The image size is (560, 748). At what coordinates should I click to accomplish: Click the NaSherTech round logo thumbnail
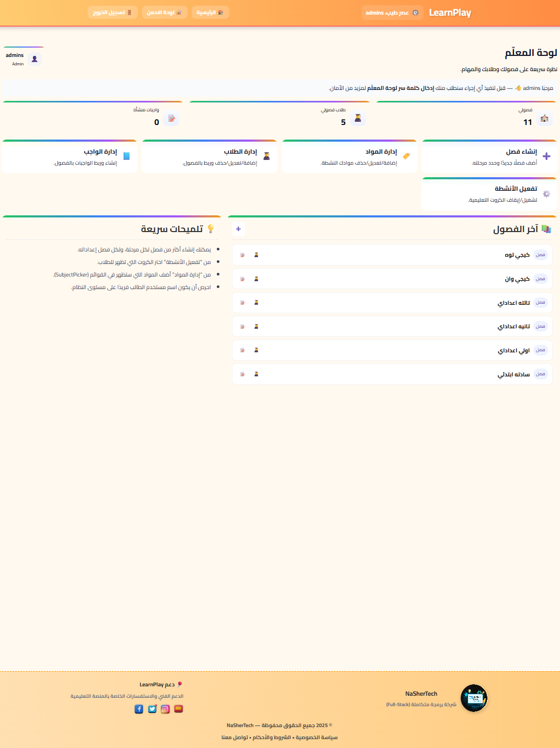474,698
